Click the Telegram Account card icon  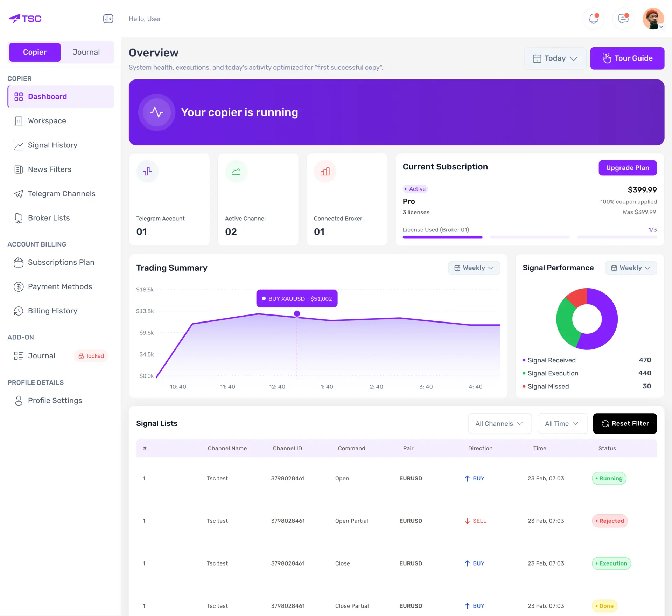coord(147,171)
